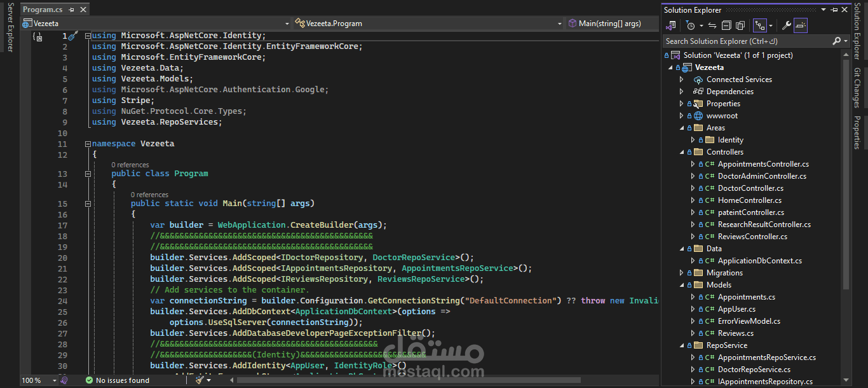The height and width of the screenshot is (388, 868).
Task: Open the vertical Solution Explorer side tab
Action: [x=857, y=31]
